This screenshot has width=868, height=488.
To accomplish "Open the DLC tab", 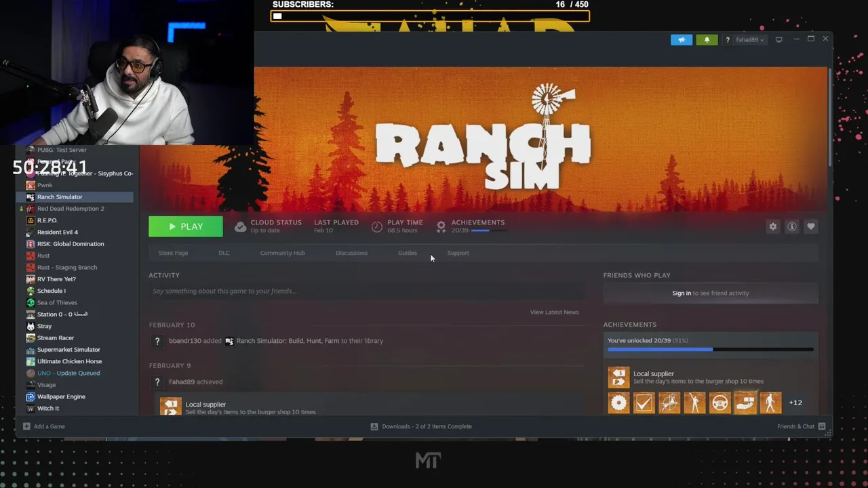I will point(224,253).
